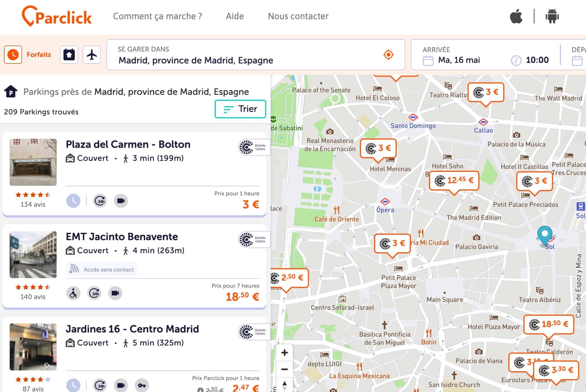Click the blue Sol location pin

545,235
